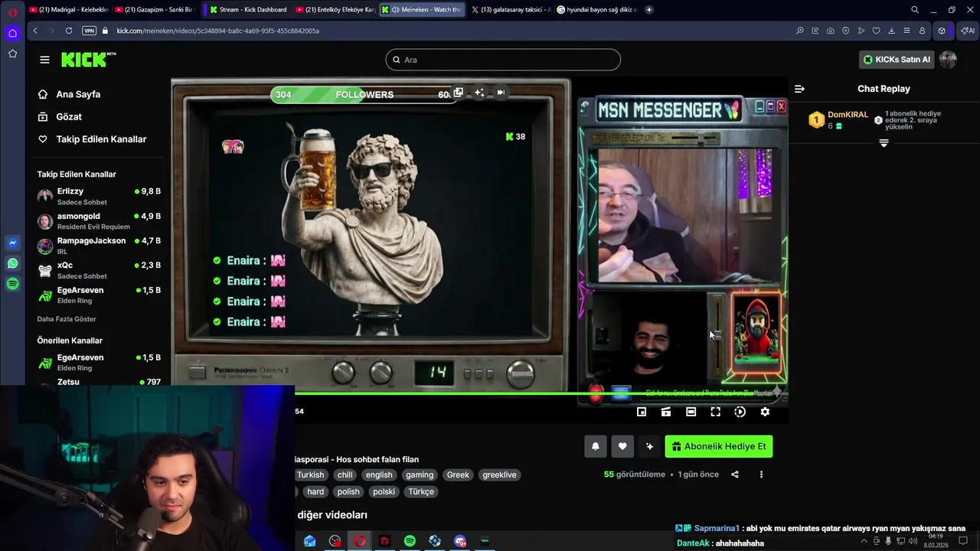Open browser tab search magnifier
This screenshot has height=551, width=980.
pos(915,10)
